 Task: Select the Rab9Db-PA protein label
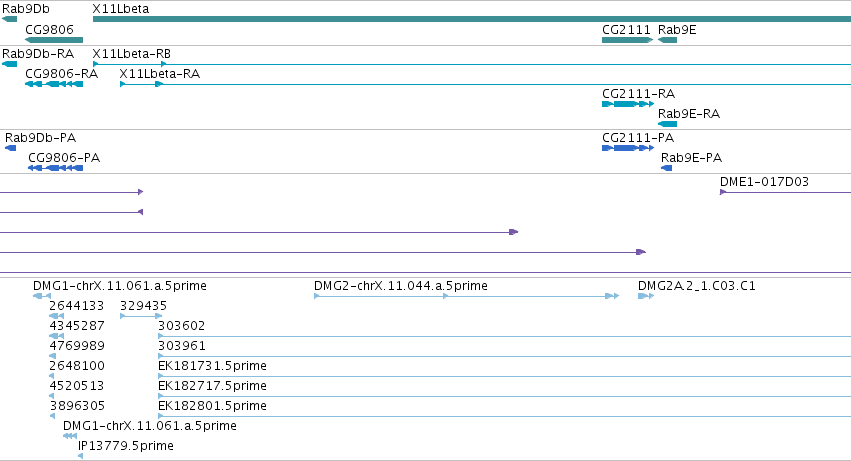tap(40, 138)
